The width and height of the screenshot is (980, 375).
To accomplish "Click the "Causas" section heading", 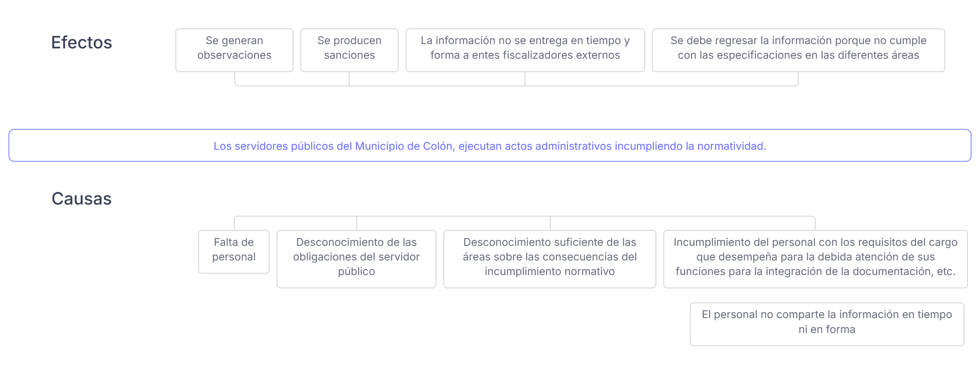I will pyautogui.click(x=82, y=198).
